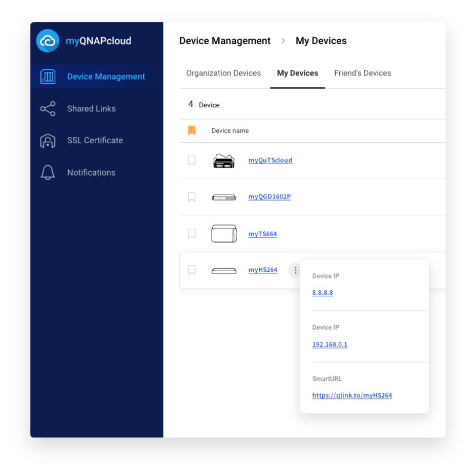The height and width of the screenshot is (476, 476).
Task: Toggle bookmark for myQuTScloud device
Action: coord(192,161)
